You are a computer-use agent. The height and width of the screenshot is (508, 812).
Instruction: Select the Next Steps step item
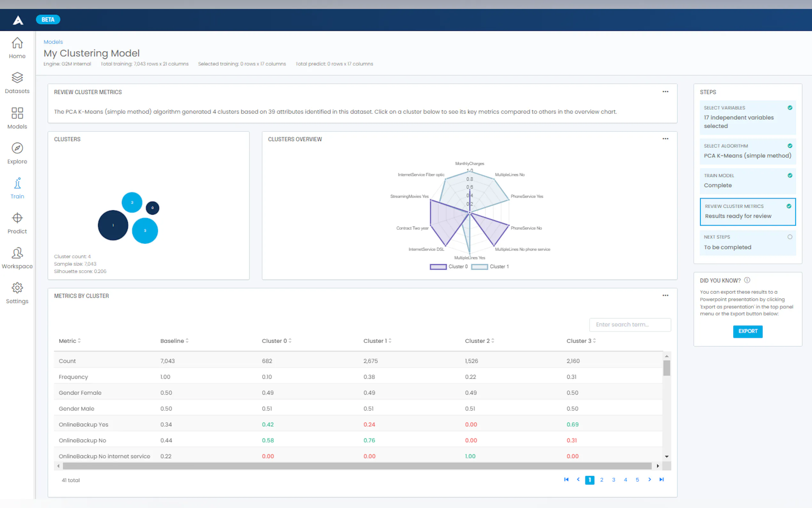(x=747, y=242)
